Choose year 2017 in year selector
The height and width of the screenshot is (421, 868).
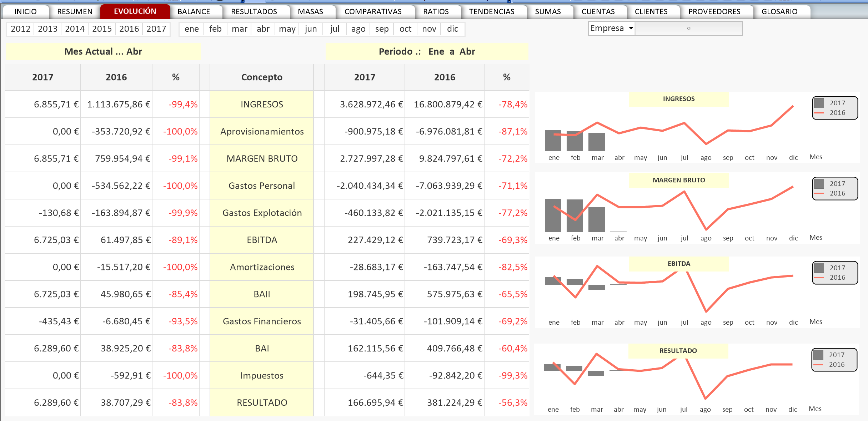coord(156,29)
